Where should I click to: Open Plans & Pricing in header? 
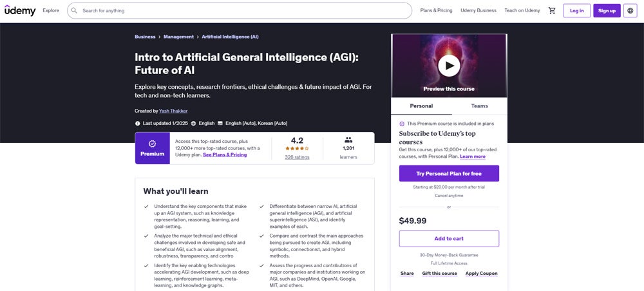point(436,11)
